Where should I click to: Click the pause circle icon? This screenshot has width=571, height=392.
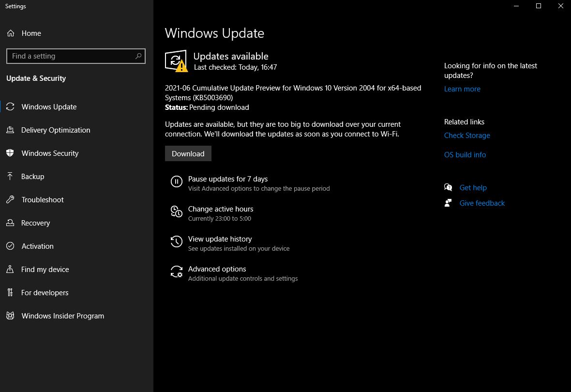coord(177,181)
